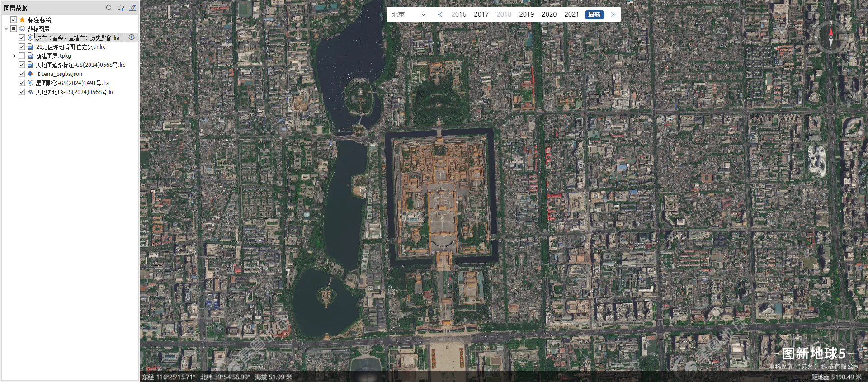Toggle the 标注标绘 checkbox
Screen dimensions: 868x382
[x=14, y=20]
